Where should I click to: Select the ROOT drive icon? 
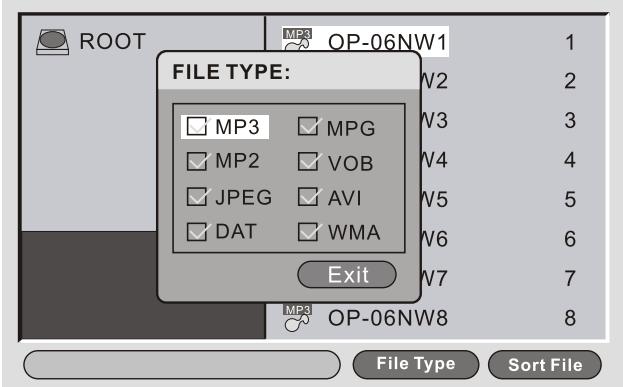click(x=52, y=42)
